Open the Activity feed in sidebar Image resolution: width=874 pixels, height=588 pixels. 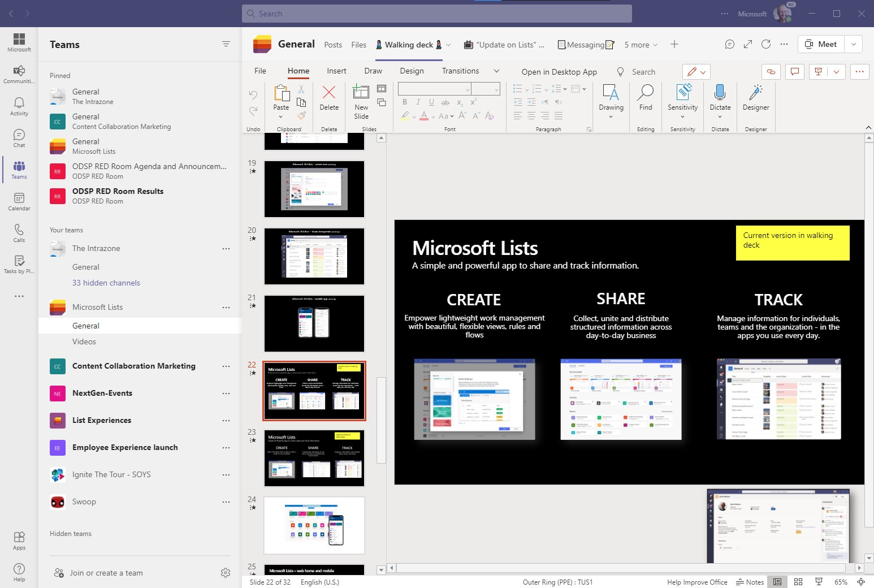19,106
